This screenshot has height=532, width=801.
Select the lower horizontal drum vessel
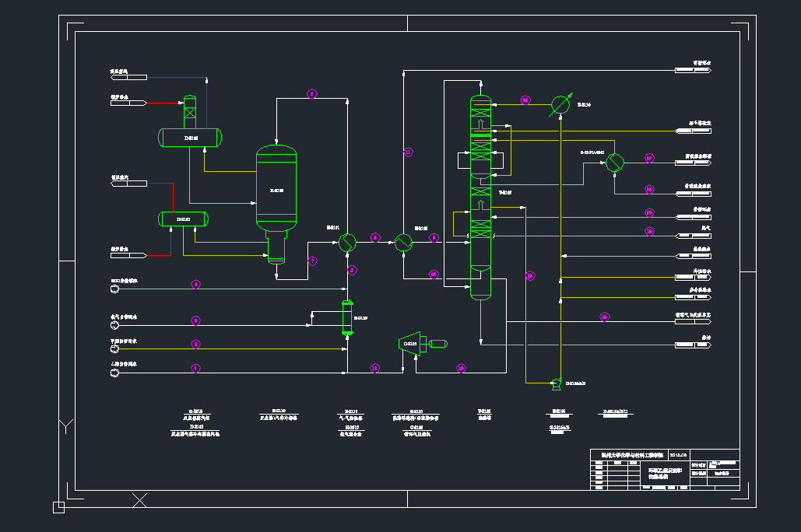(x=183, y=219)
